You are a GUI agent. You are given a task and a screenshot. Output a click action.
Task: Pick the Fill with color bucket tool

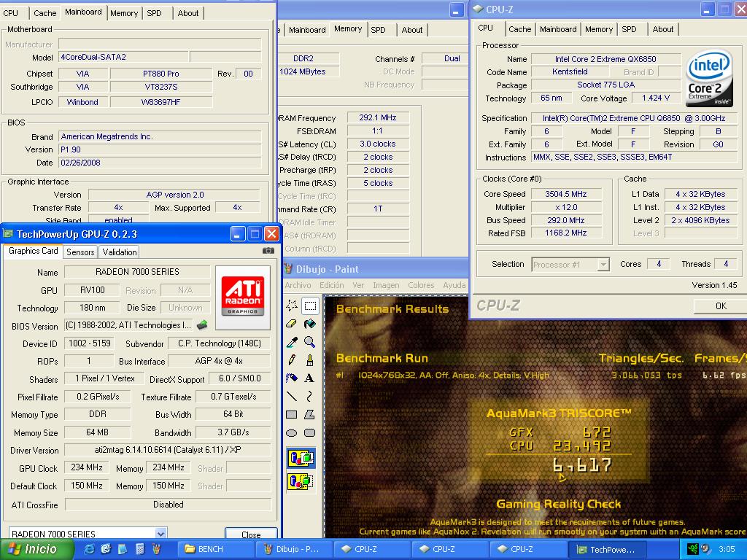(309, 324)
